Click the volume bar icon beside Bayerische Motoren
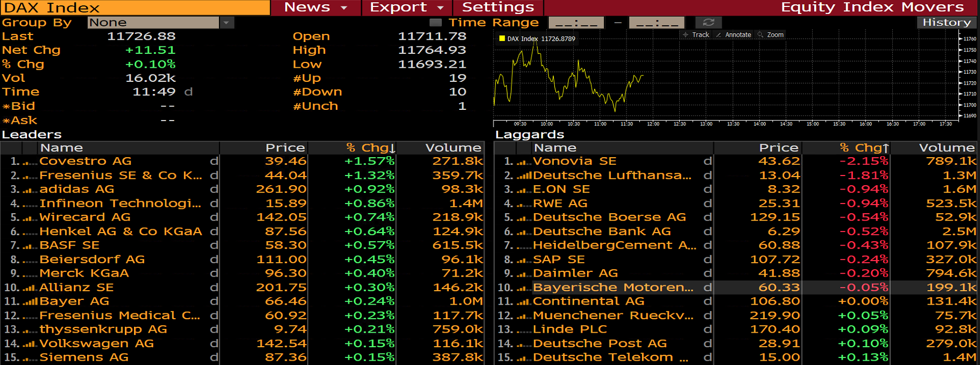 tap(524, 287)
